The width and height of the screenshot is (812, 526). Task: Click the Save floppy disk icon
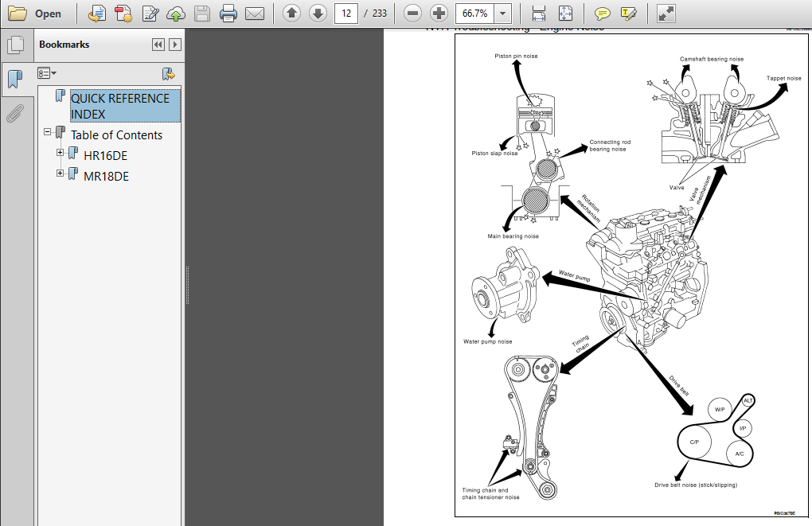coord(202,14)
